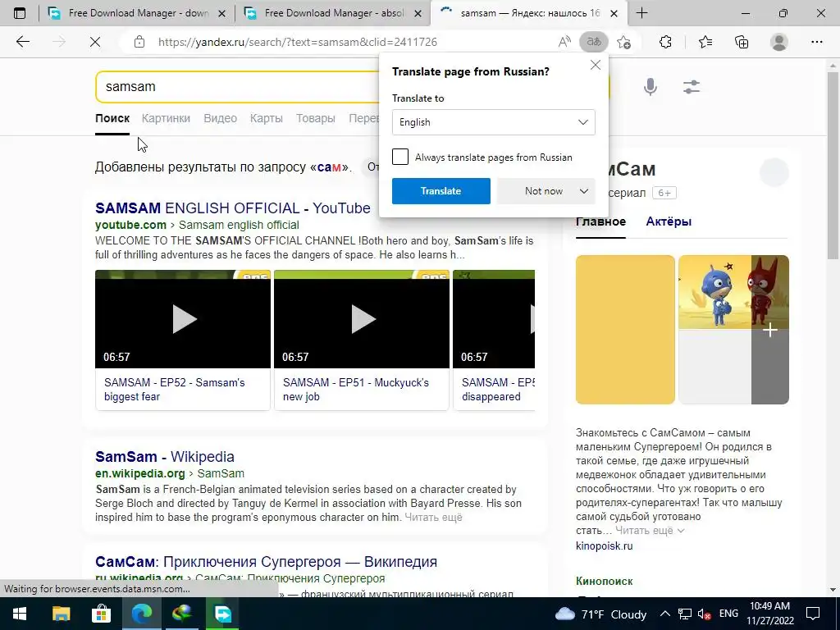Go back with the browser back arrow
Screen dimensions: 840x630
tap(23, 42)
